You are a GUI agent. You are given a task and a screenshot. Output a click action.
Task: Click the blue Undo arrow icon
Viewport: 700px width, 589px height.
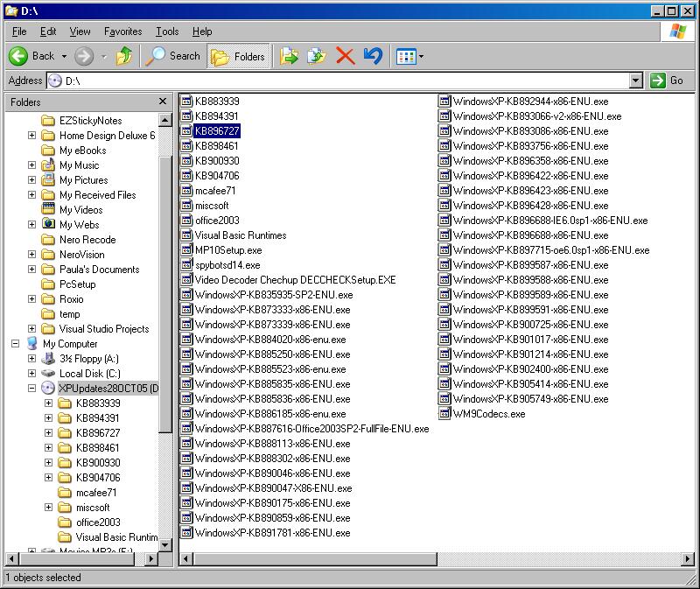[x=373, y=56]
